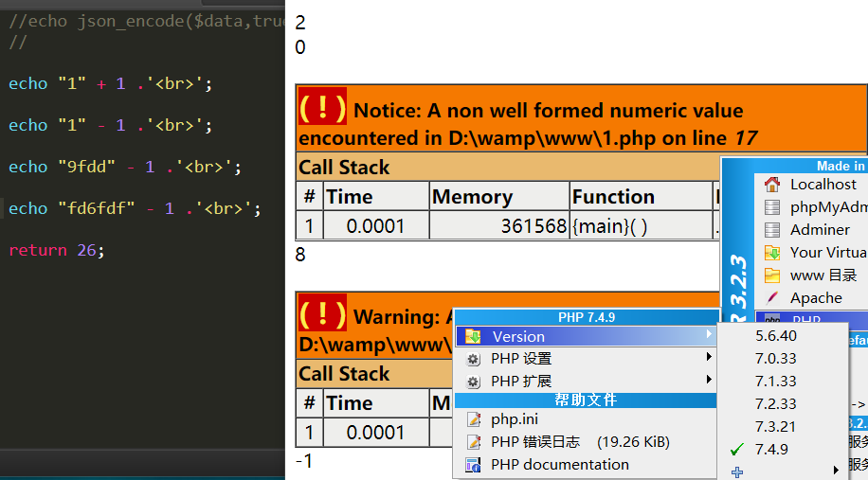Open php.ini from the menu
Screen dimensions: 868x480
[x=586, y=419]
